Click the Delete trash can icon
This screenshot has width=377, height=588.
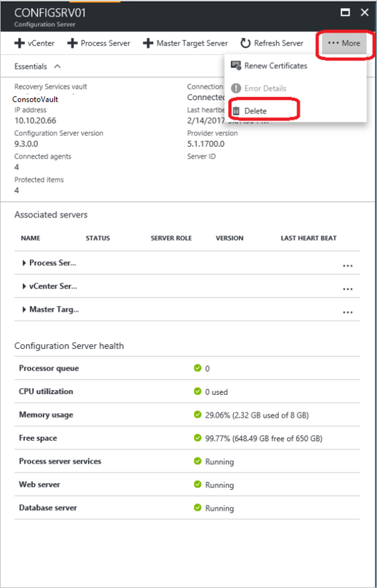(x=236, y=111)
